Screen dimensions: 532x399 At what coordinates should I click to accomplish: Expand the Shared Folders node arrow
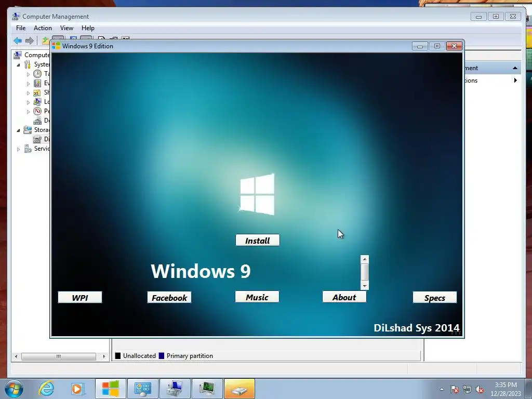pyautogui.click(x=28, y=93)
